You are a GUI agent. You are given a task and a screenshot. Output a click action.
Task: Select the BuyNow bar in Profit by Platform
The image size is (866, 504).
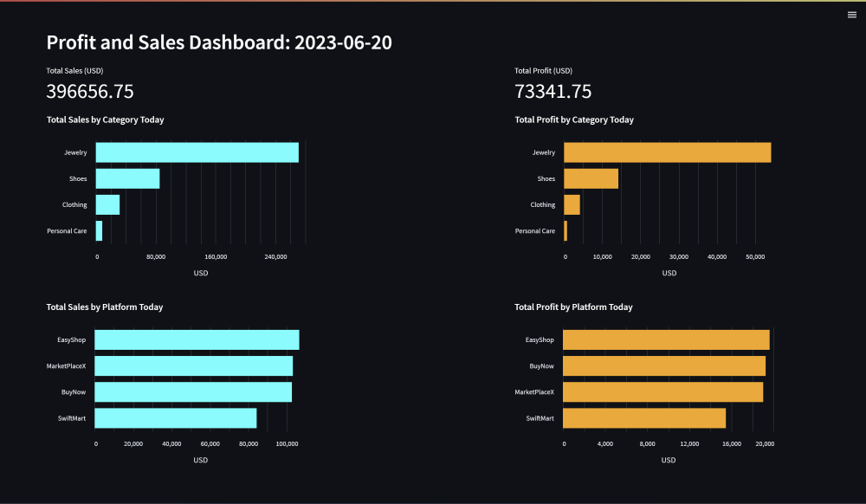664,366
